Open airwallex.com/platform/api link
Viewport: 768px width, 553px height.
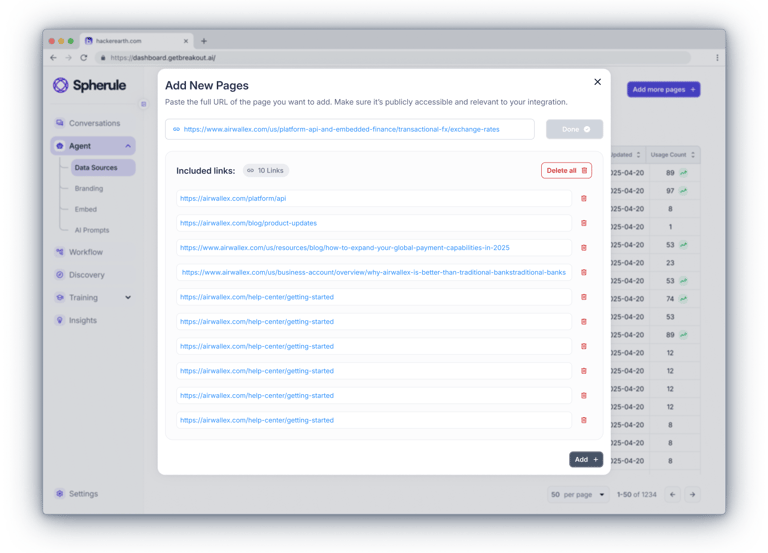point(233,198)
